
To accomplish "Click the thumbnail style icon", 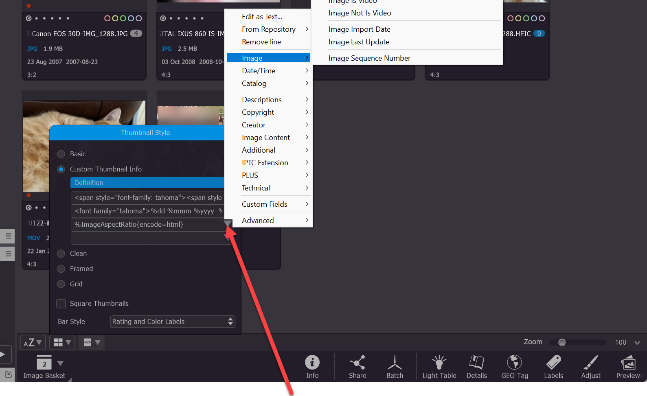I will (87, 342).
